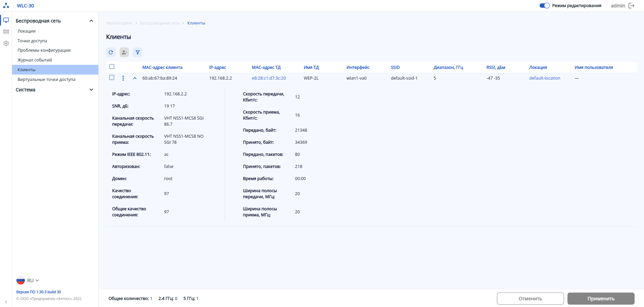Open the default-location link
644x307 pixels.
coord(545,78)
